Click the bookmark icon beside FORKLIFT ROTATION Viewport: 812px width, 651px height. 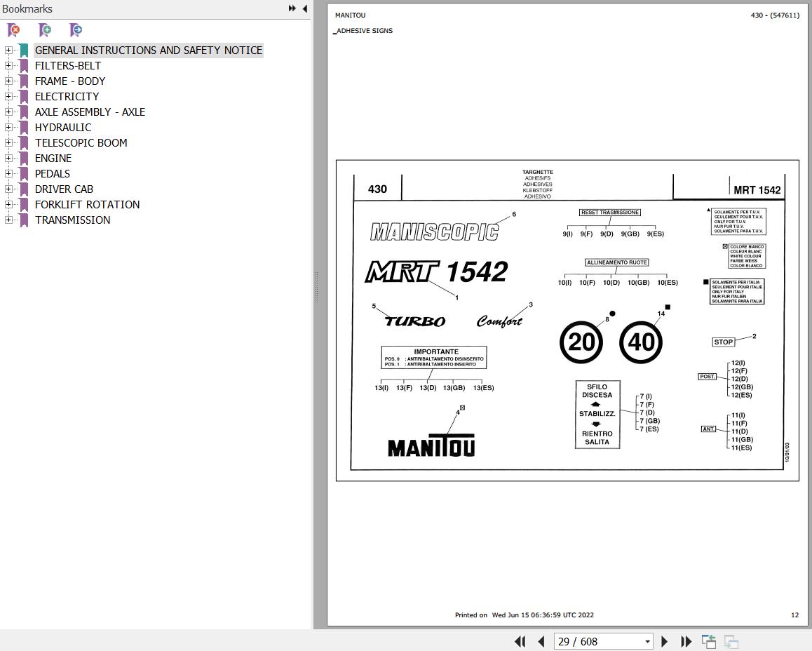click(24, 205)
